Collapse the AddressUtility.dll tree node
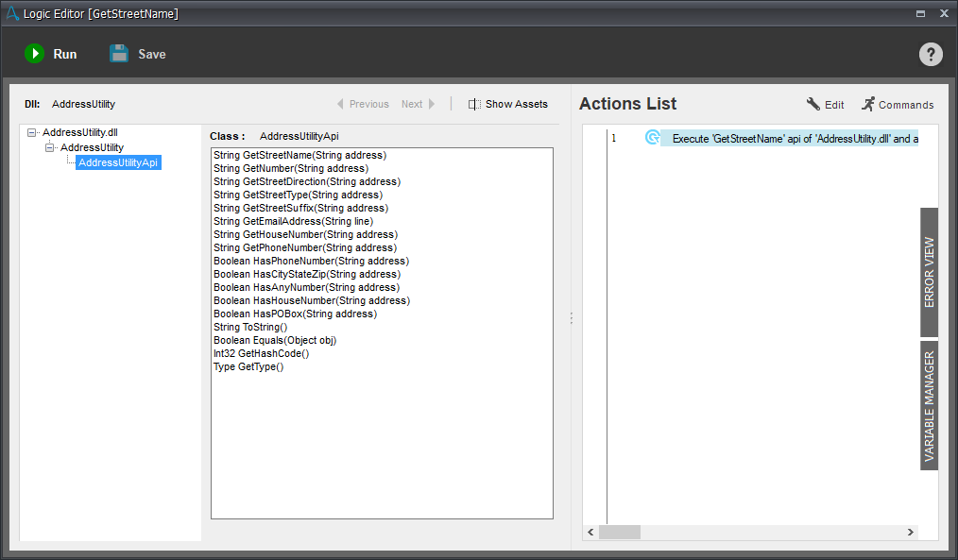 tap(32, 133)
